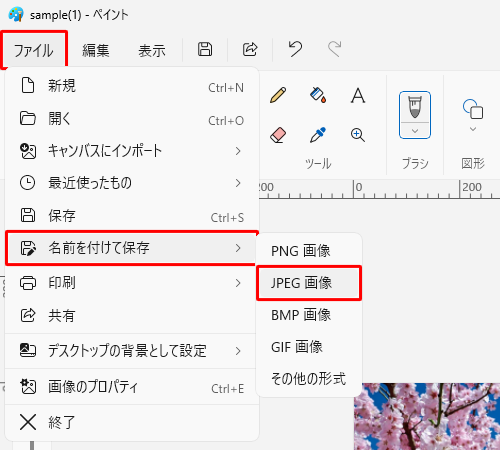
Task: Expand the brush type dropdown arrow
Action: 415,131
